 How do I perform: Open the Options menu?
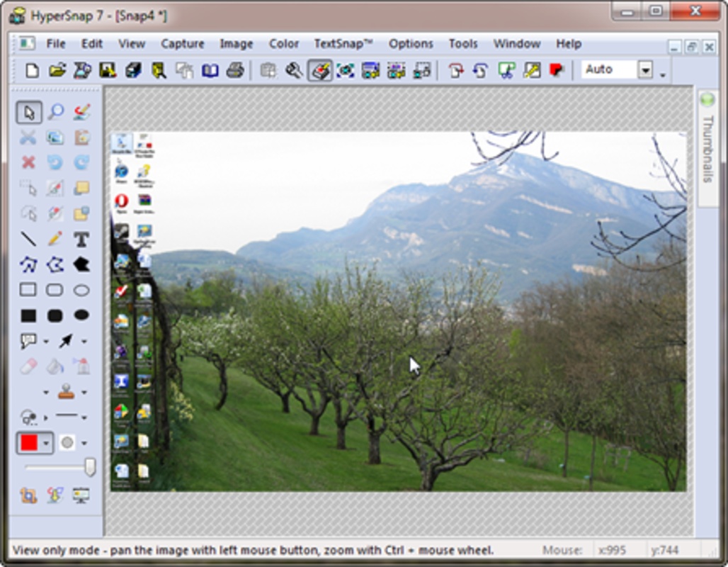tap(411, 44)
